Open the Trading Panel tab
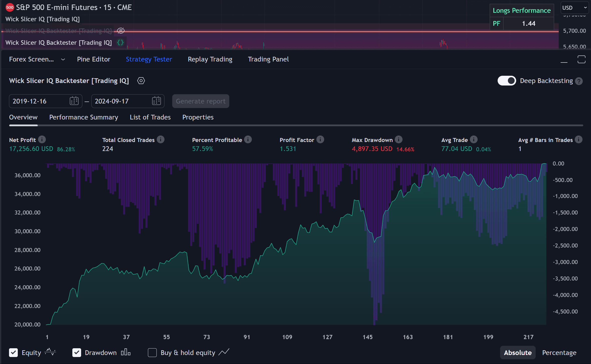The width and height of the screenshot is (591, 364). [268, 59]
